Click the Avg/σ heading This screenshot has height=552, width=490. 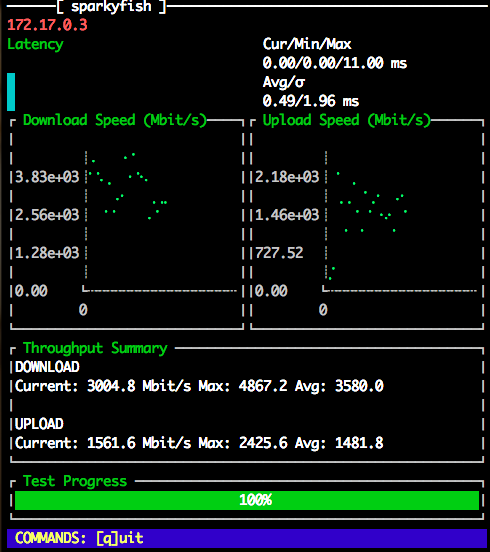click(x=284, y=82)
